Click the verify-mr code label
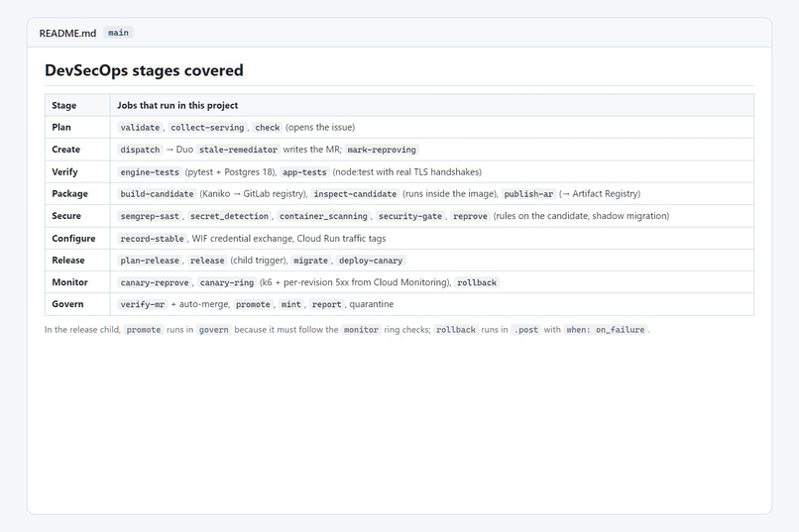 pyautogui.click(x=143, y=304)
